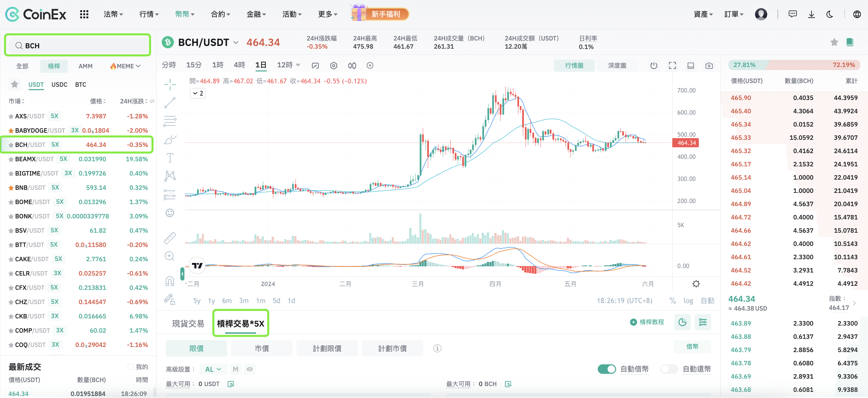Select the 4時 timeframe
This screenshot has height=398, width=868.
(x=239, y=65)
